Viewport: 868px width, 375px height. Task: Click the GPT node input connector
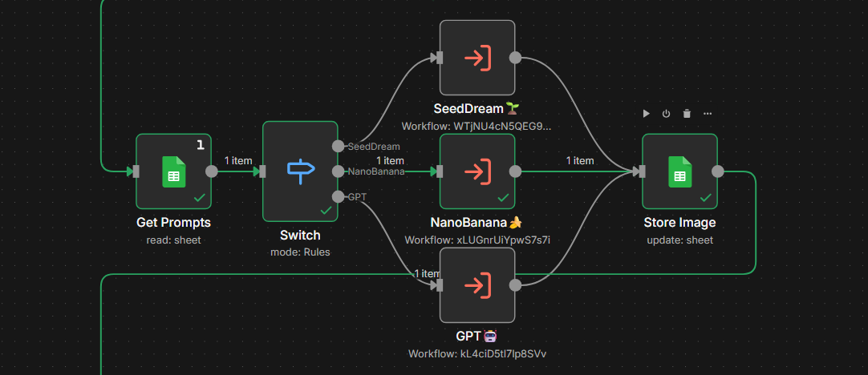click(440, 284)
